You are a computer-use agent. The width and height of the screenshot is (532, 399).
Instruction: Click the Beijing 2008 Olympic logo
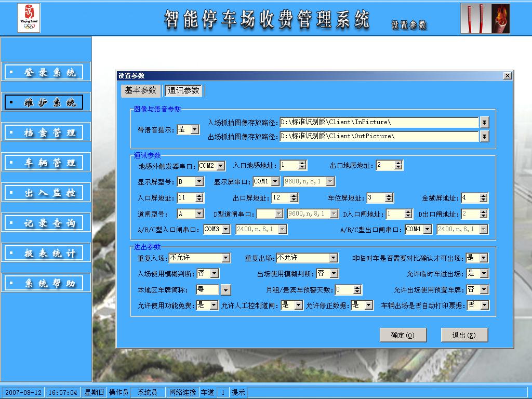pos(29,18)
